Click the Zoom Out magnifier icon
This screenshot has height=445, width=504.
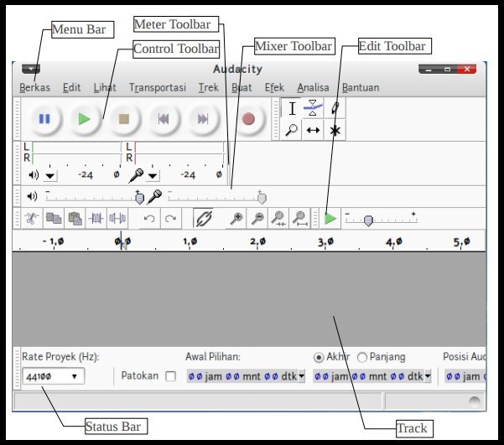pyautogui.click(x=257, y=219)
